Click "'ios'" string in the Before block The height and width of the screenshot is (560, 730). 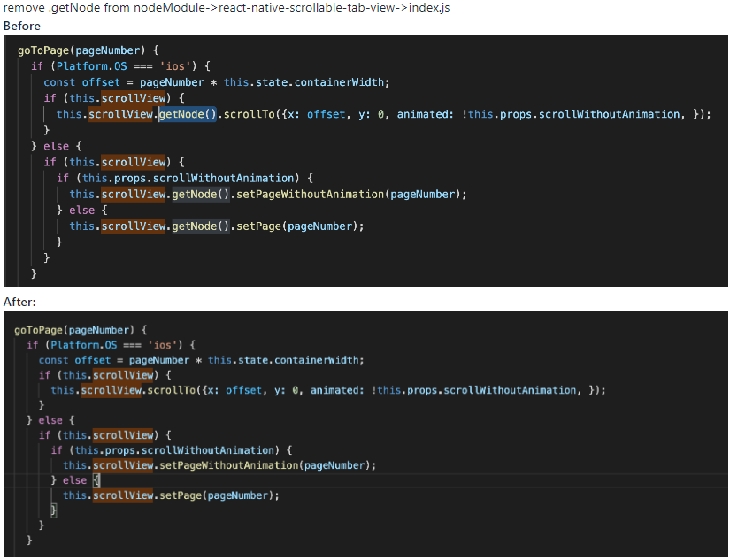[x=175, y=66]
